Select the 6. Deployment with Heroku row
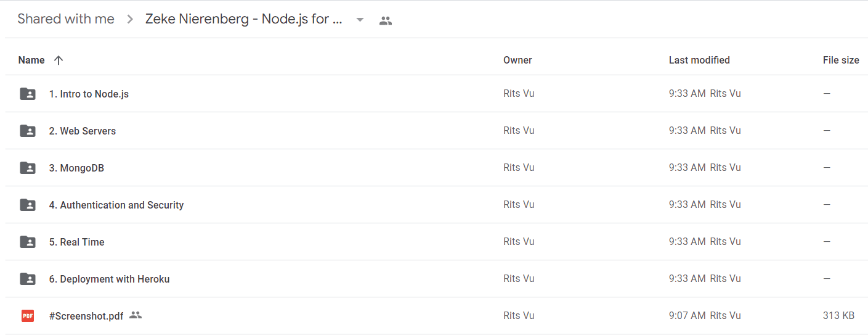The width and height of the screenshot is (868, 335). coord(436,279)
